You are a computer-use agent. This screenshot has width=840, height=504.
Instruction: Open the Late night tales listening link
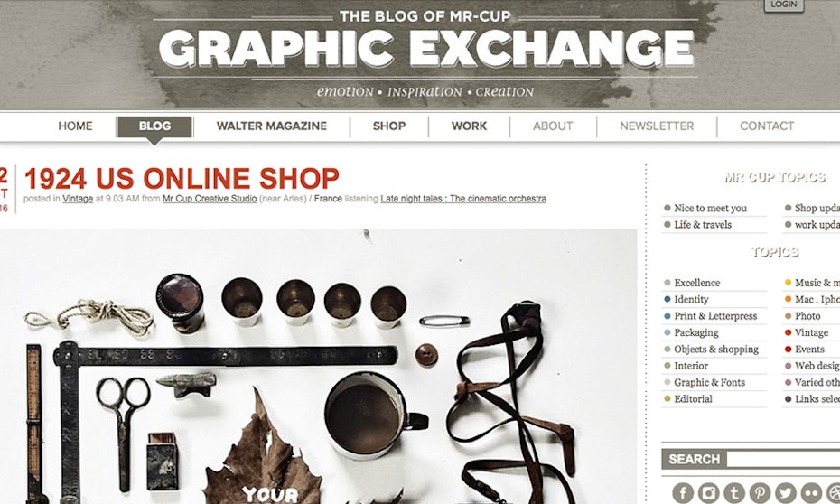463,199
